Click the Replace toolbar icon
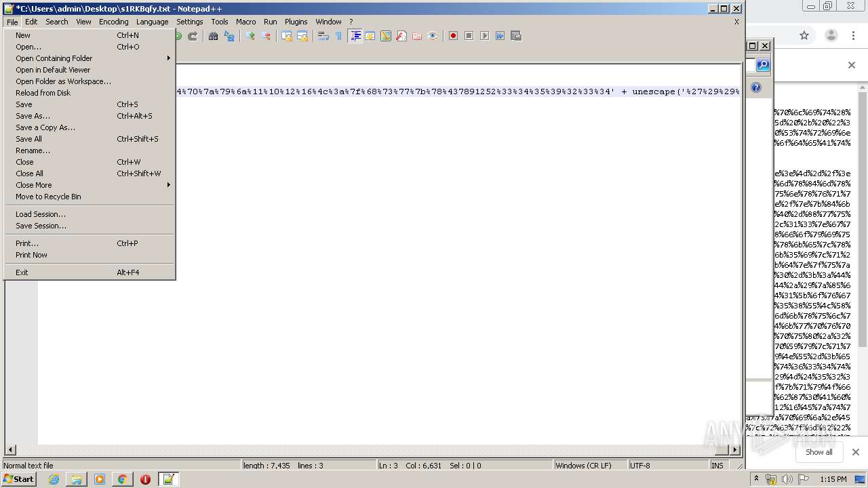 coord(229,36)
